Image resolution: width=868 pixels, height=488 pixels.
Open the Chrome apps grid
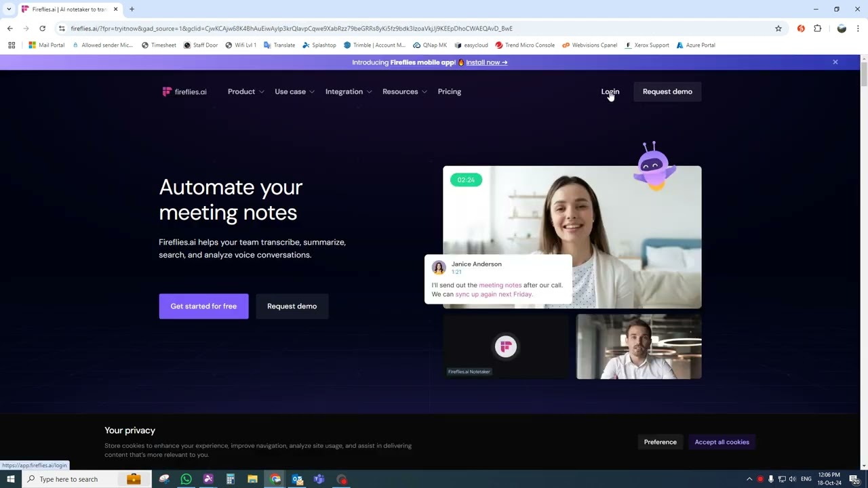pos(12,45)
